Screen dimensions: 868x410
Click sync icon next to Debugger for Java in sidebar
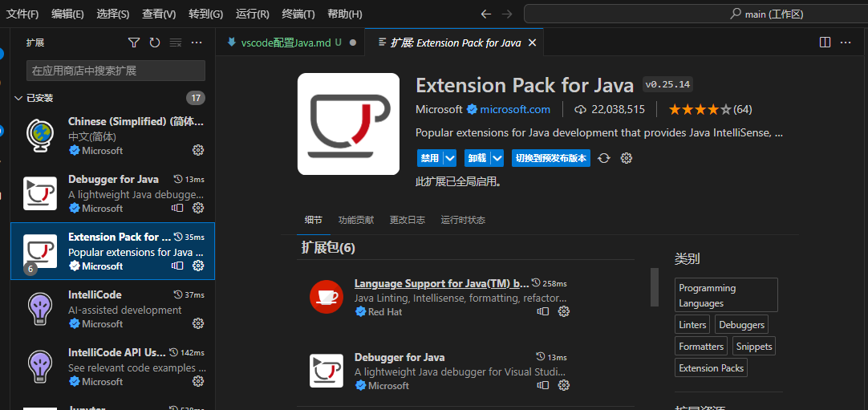[x=177, y=208]
